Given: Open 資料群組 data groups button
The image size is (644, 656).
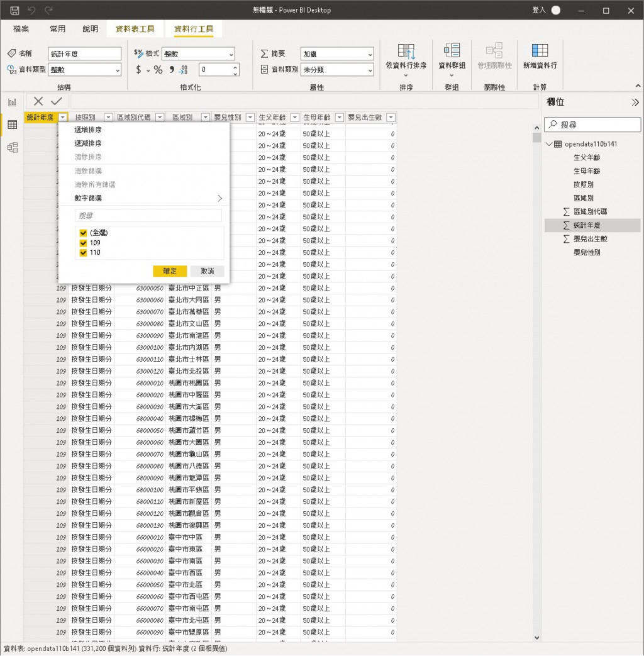Looking at the screenshot, I should (452, 60).
